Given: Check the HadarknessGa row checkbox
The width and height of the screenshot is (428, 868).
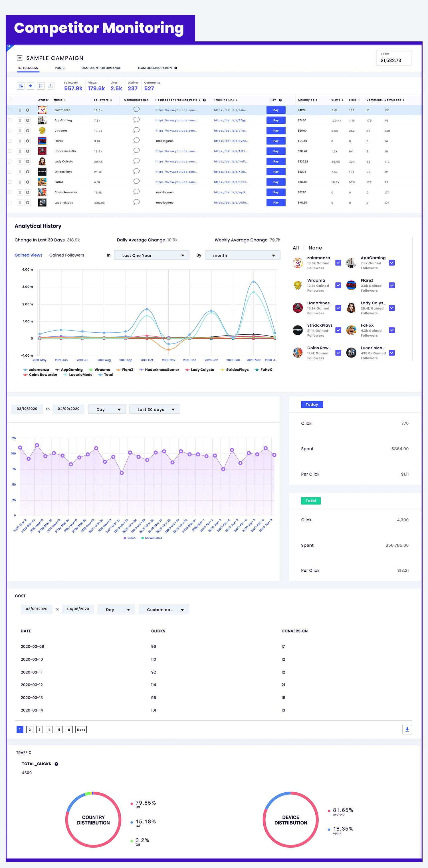Looking at the screenshot, I should pyautogui.click(x=10, y=151).
